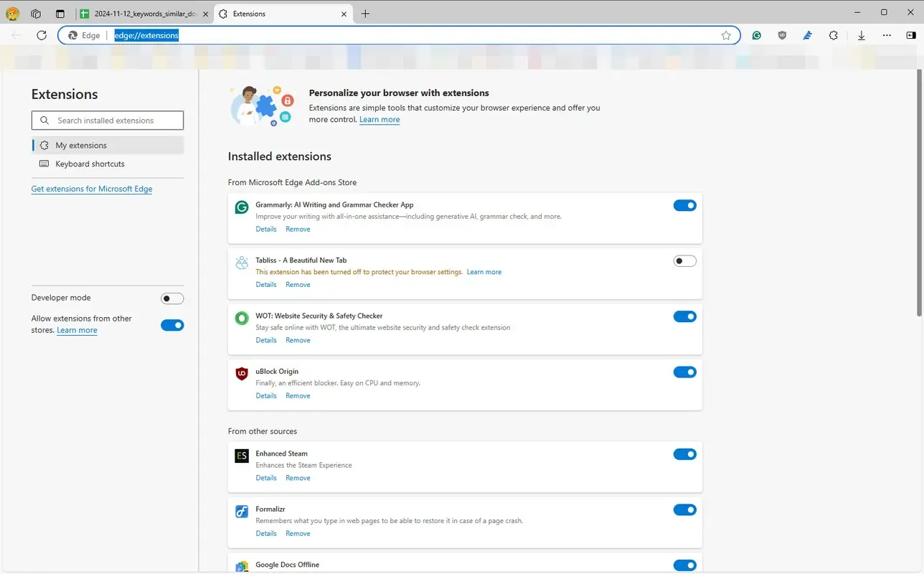Screen dimensions: 924x574
Task: Enable the Tabliss extension toggle
Action: (684, 260)
